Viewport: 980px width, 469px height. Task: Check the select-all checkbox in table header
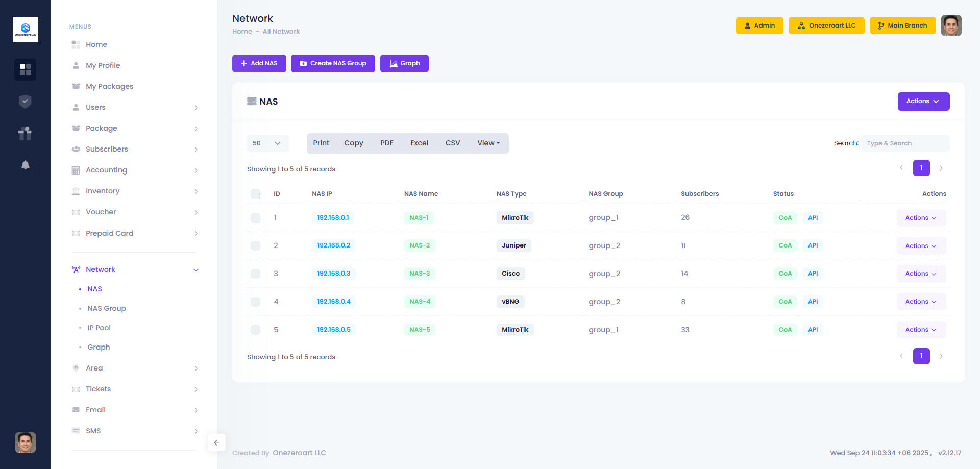pos(255,194)
